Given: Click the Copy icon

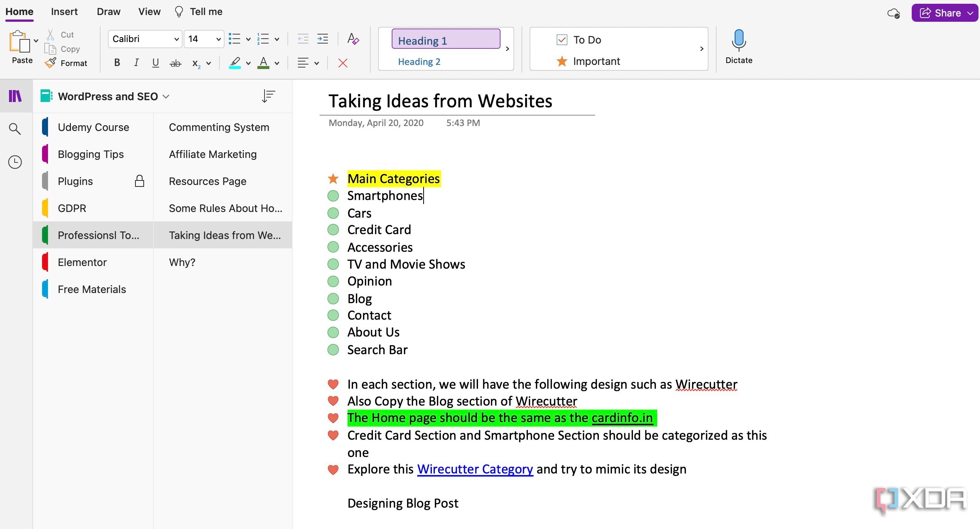Looking at the screenshot, I should [x=50, y=49].
